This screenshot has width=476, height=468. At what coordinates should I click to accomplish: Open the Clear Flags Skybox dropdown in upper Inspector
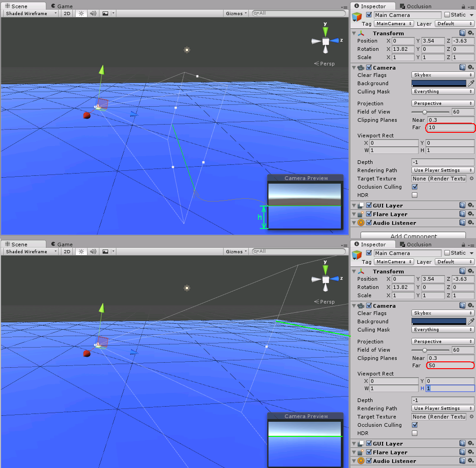(x=443, y=75)
